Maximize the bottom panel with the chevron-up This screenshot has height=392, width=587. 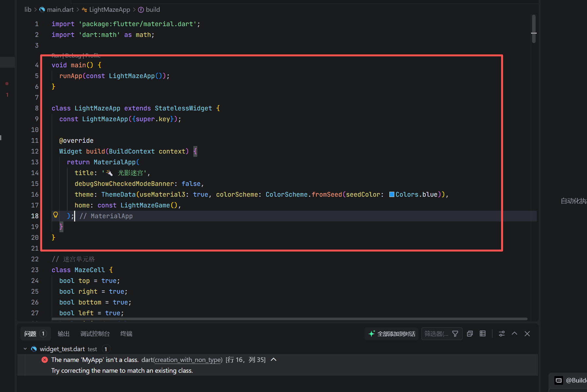(x=514, y=334)
